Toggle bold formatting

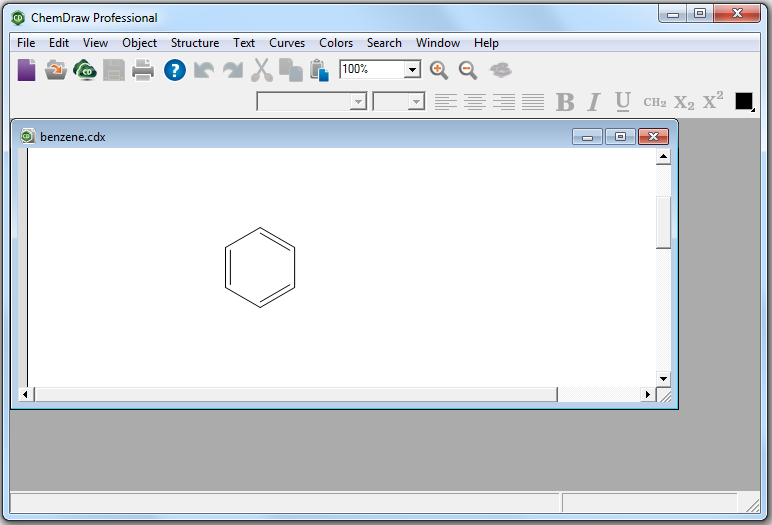565,102
